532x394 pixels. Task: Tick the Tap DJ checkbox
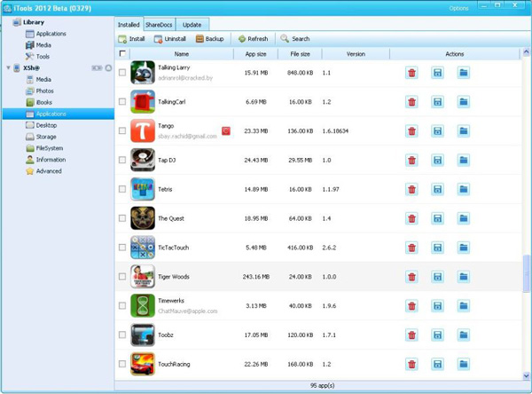click(x=122, y=160)
